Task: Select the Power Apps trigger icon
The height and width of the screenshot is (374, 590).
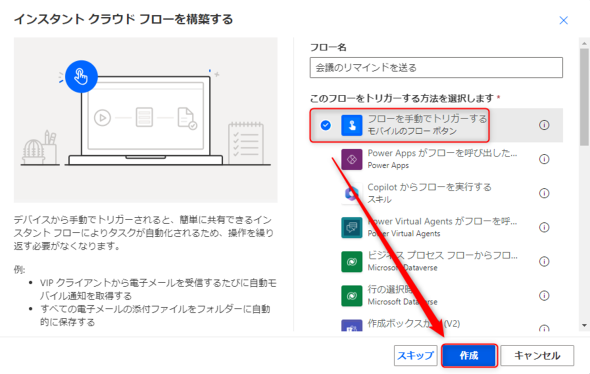Action: [x=351, y=159]
